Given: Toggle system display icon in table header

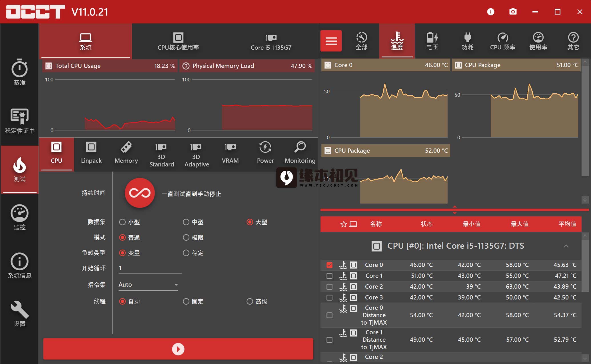Looking at the screenshot, I should [x=353, y=224].
